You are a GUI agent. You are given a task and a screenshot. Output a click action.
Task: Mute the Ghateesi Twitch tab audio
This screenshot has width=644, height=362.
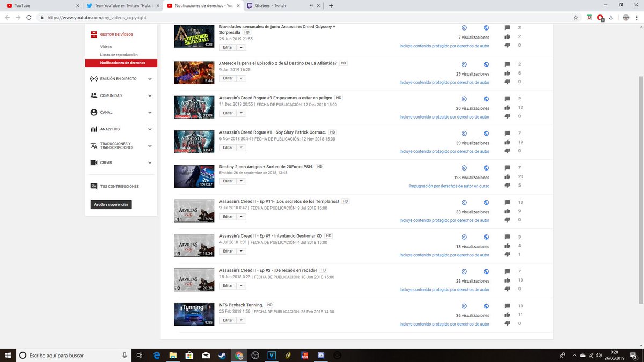coord(311,6)
